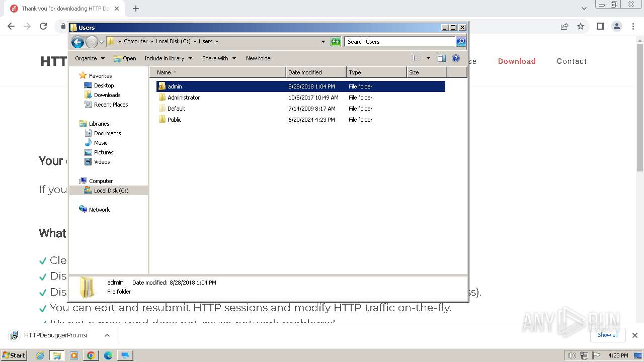This screenshot has height=362, width=644.
Task: Open recent pages dropdown beside navigation arrows
Action: pos(101,42)
